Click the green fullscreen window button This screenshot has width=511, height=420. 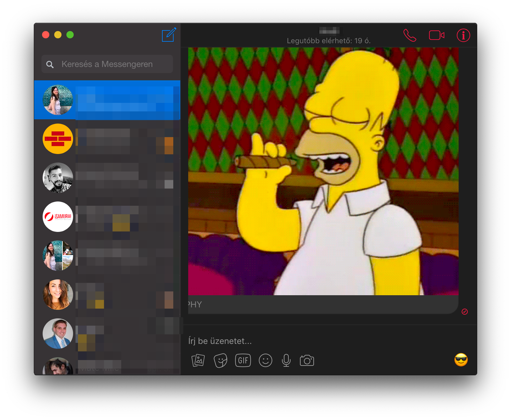coord(70,35)
